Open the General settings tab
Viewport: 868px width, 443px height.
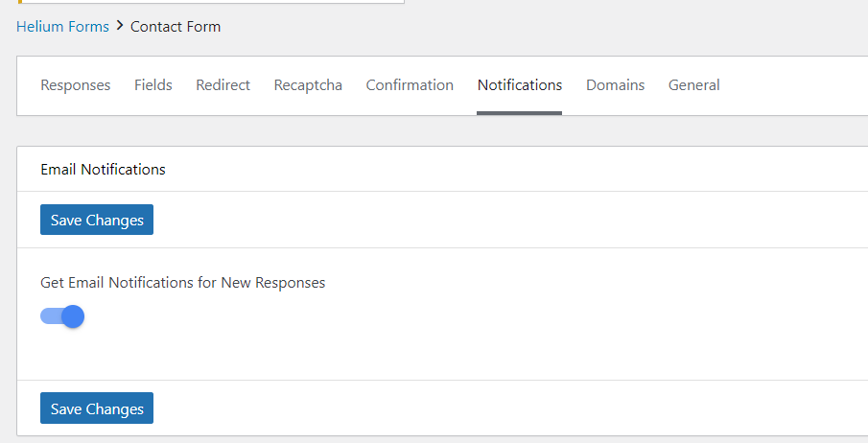694,84
